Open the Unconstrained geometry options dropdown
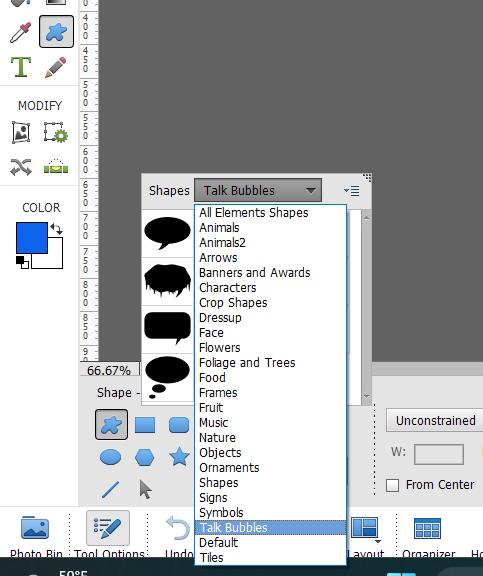Viewport: 483px width, 576px height. [435, 420]
